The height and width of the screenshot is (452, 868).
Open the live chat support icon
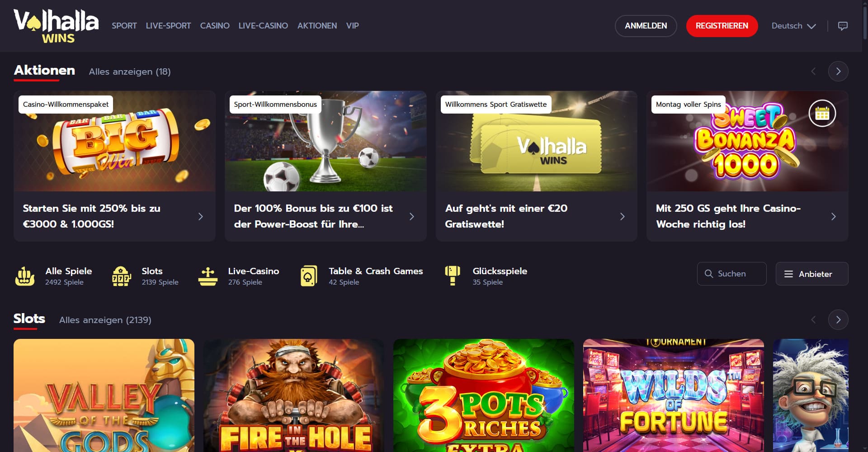point(843,26)
